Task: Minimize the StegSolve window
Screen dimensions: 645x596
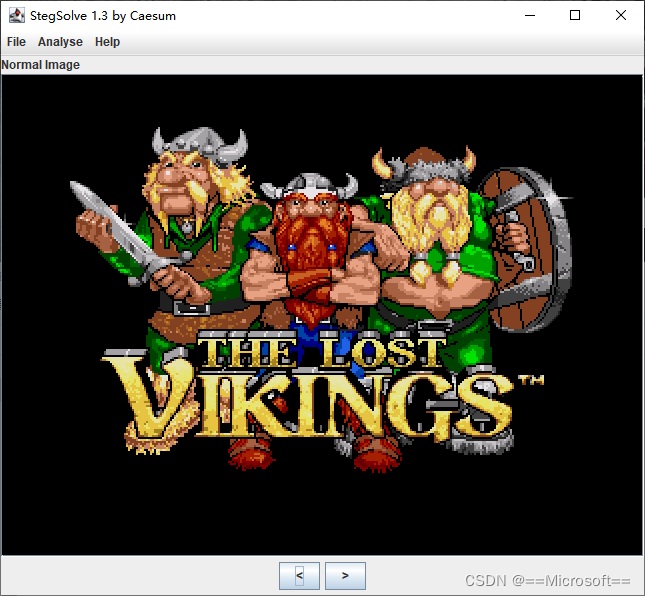Action: 530,16
